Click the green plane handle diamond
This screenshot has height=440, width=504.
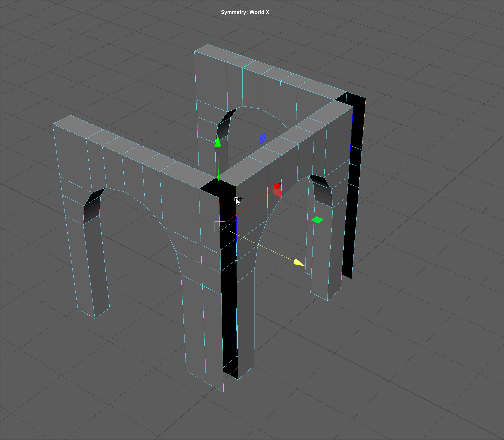[317, 220]
